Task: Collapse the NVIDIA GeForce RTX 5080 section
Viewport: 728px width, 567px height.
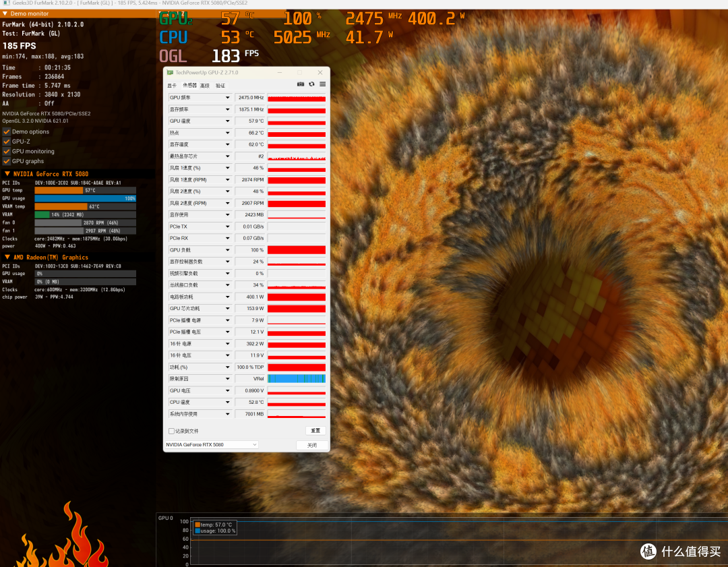Action: point(7,174)
